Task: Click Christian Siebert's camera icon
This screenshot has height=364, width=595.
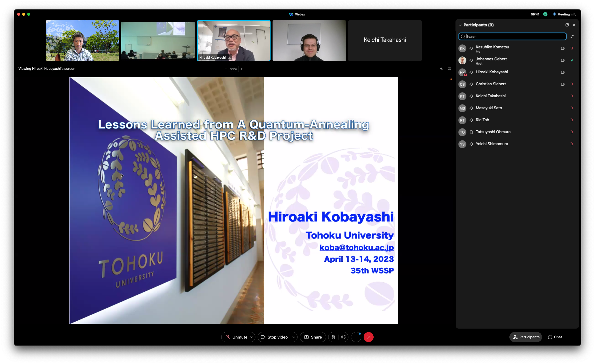Action: (563, 84)
